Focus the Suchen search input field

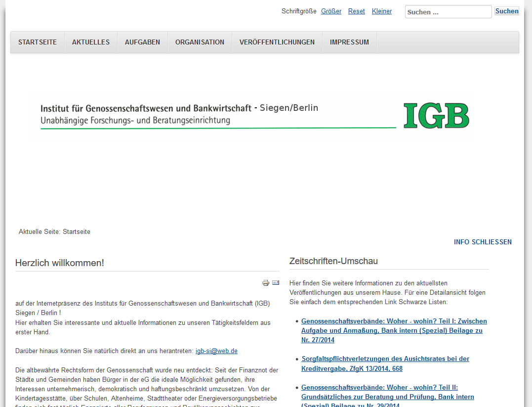coord(448,12)
